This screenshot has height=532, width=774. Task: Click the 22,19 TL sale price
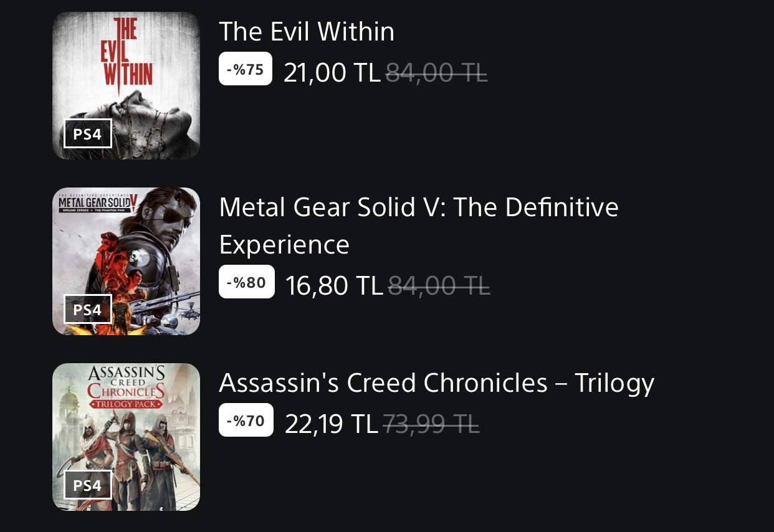332,424
